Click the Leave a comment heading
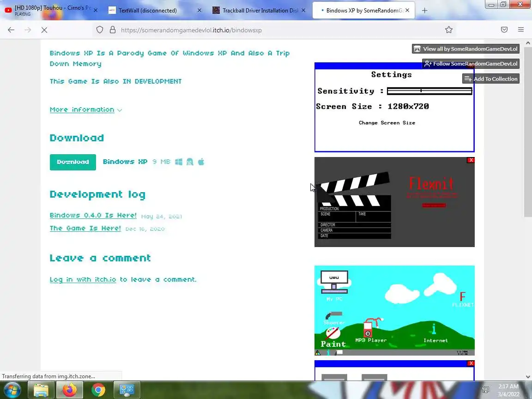532x399 pixels. [100, 258]
